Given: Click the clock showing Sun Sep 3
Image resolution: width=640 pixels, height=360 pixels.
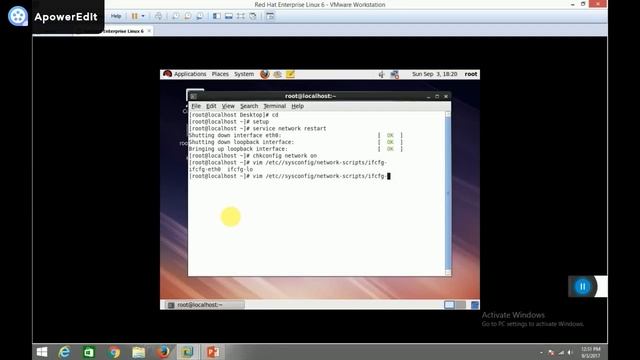Looking at the screenshot, I should (x=434, y=74).
